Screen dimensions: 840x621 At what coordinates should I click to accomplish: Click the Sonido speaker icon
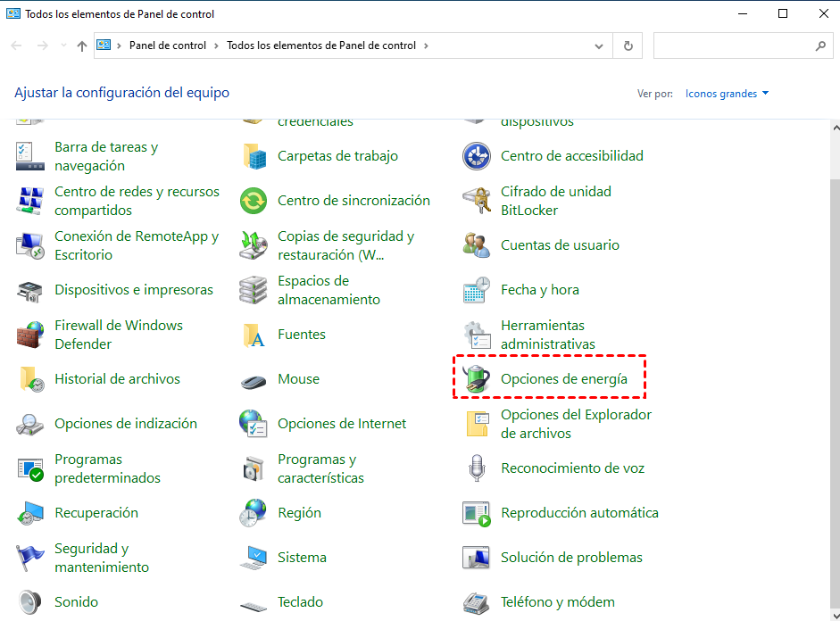pyautogui.click(x=30, y=602)
